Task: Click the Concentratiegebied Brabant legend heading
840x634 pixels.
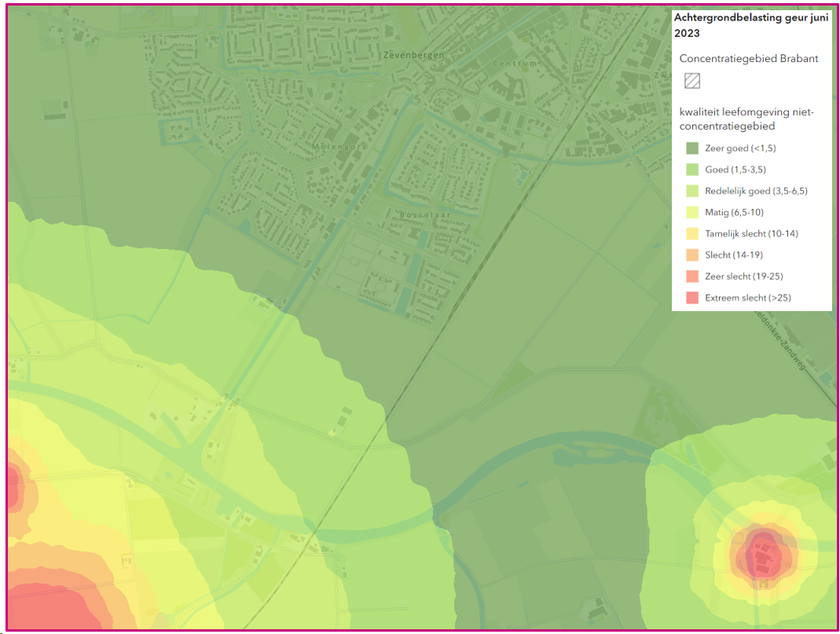Action: tap(749, 58)
